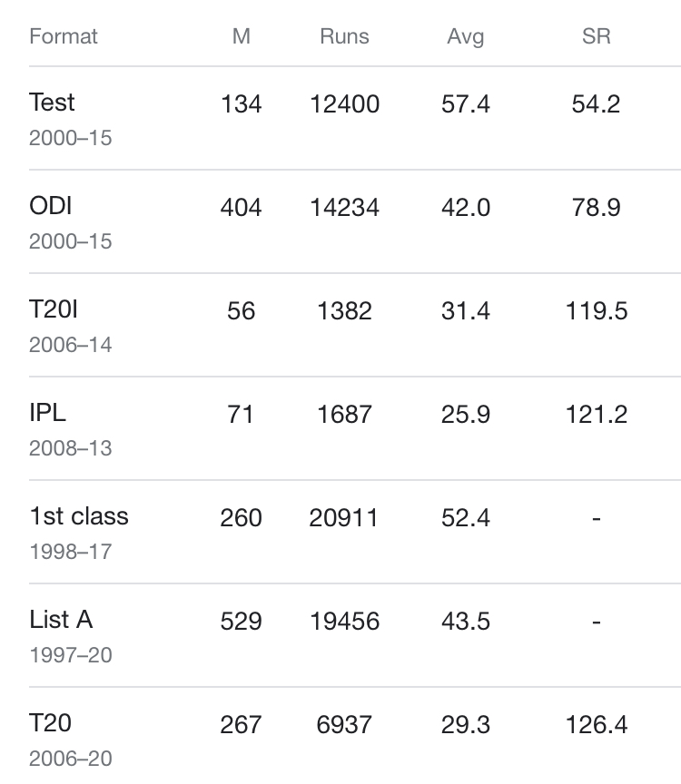
Task: Click the ODI matches count 404
Action: [x=242, y=208]
